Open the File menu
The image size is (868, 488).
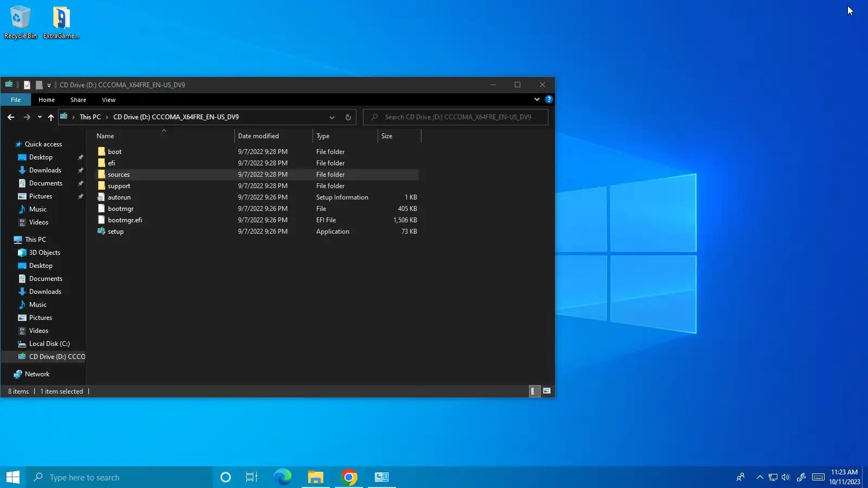tap(16, 100)
